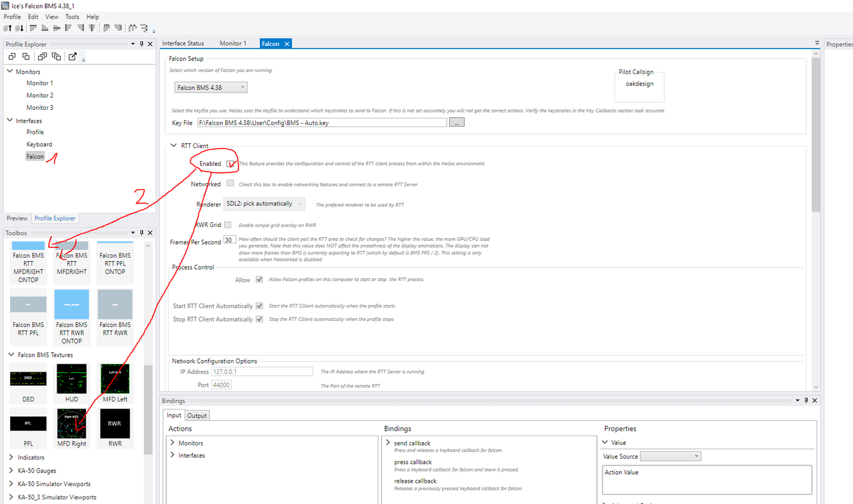This screenshot has width=853, height=504.
Task: Collapse the Falcon BMS Textures group
Action: 11,355
